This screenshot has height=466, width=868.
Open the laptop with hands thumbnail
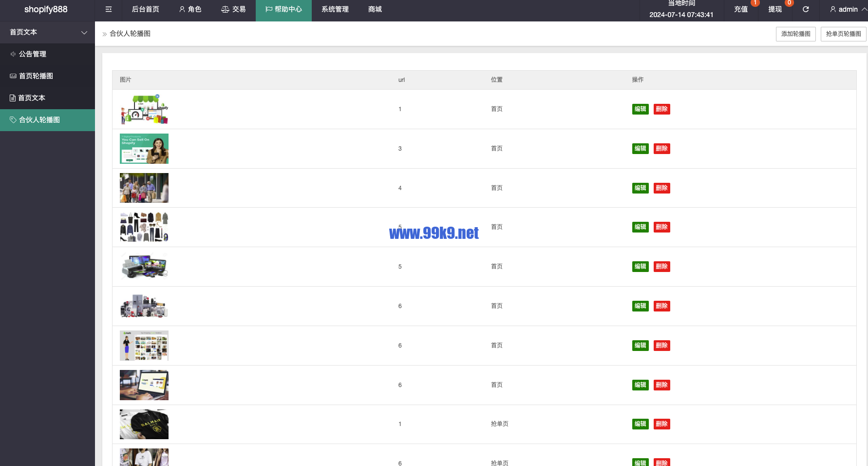pos(144,385)
